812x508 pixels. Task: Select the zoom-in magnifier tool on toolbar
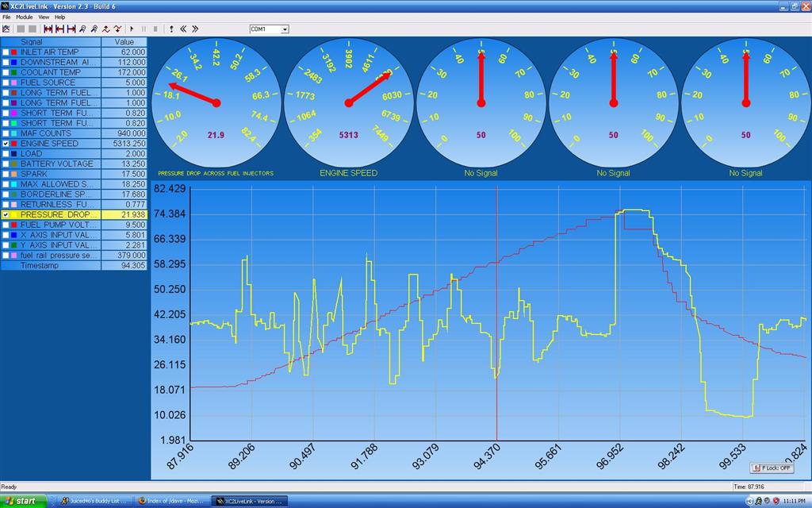(x=82, y=29)
